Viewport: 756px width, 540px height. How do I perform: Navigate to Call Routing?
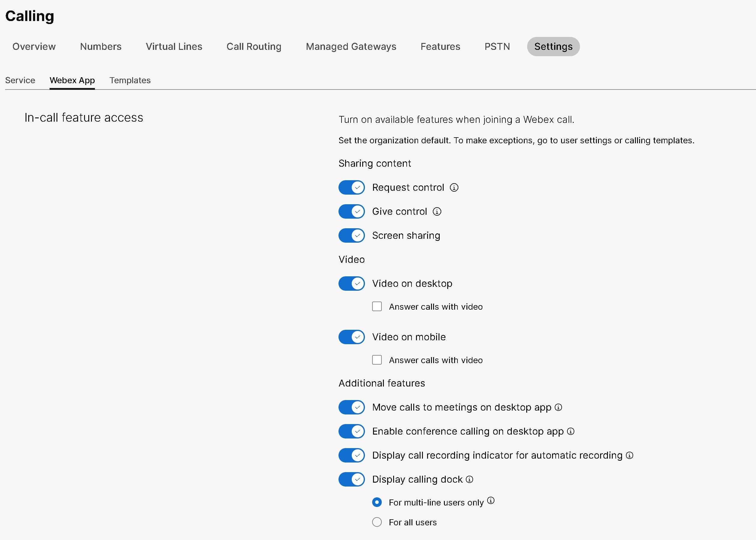click(x=254, y=47)
